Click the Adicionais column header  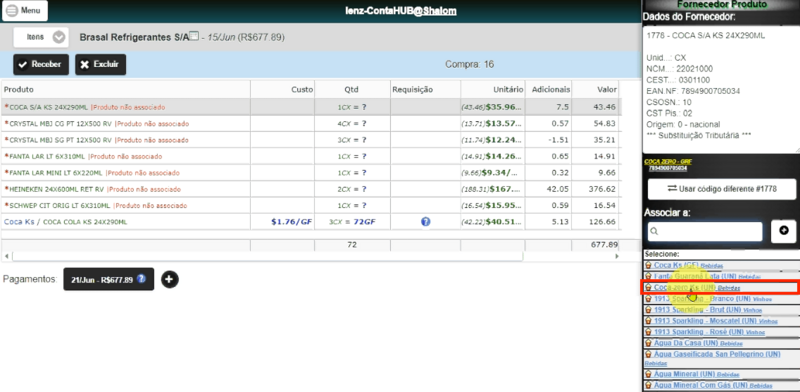pos(548,89)
